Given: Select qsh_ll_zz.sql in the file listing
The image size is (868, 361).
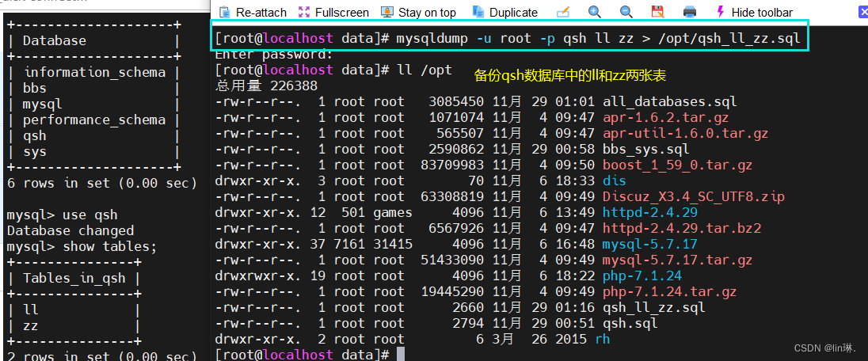Looking at the screenshot, I should tap(653, 308).
